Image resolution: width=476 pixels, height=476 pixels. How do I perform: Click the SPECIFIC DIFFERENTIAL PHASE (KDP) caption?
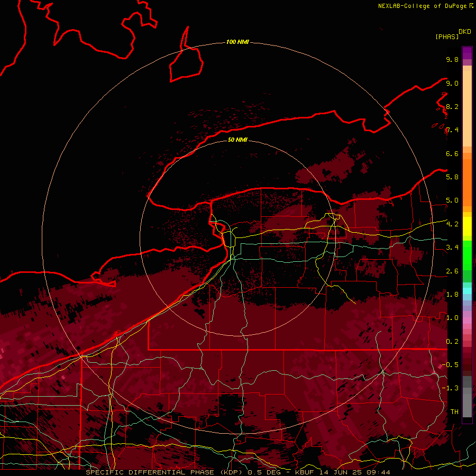coord(165,472)
